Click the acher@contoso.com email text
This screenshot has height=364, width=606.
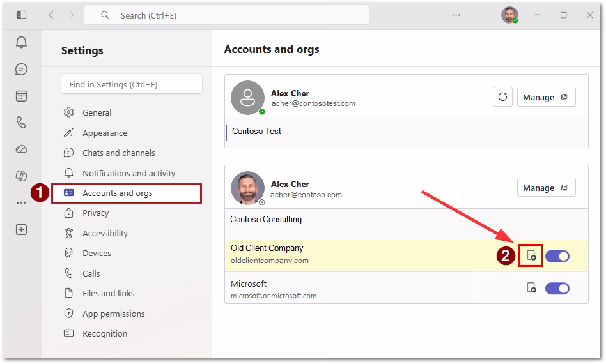pyautogui.click(x=306, y=195)
